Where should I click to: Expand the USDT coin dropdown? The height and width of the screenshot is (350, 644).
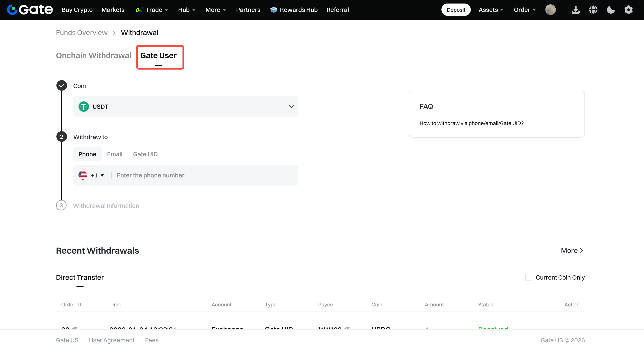[186, 107]
